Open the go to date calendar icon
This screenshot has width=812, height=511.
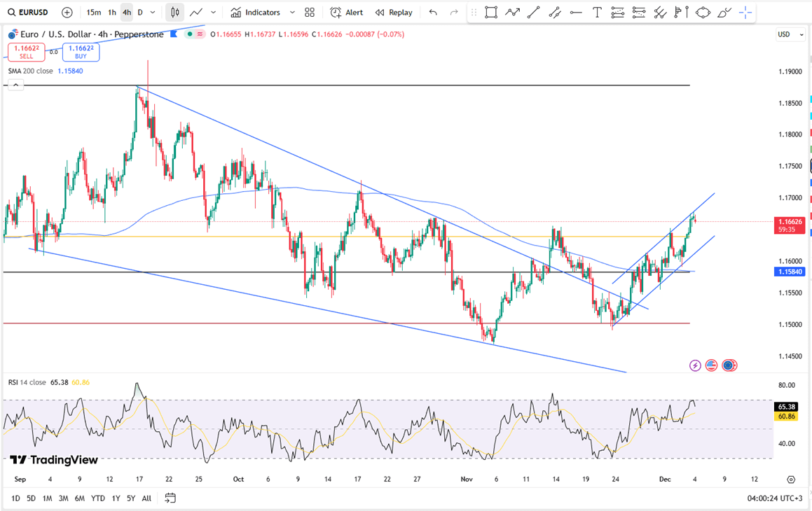170,498
